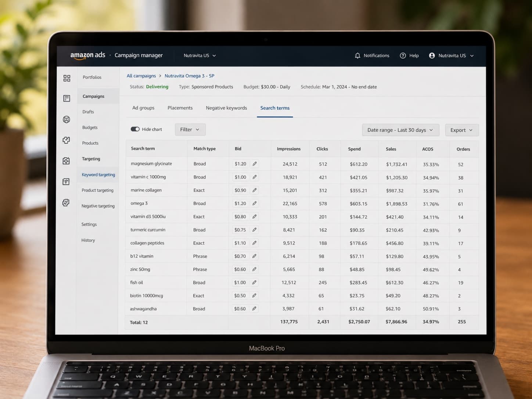Expand the Date range - Last 30 days dropdown
Image resolution: width=532 pixels, height=399 pixels.
point(400,130)
